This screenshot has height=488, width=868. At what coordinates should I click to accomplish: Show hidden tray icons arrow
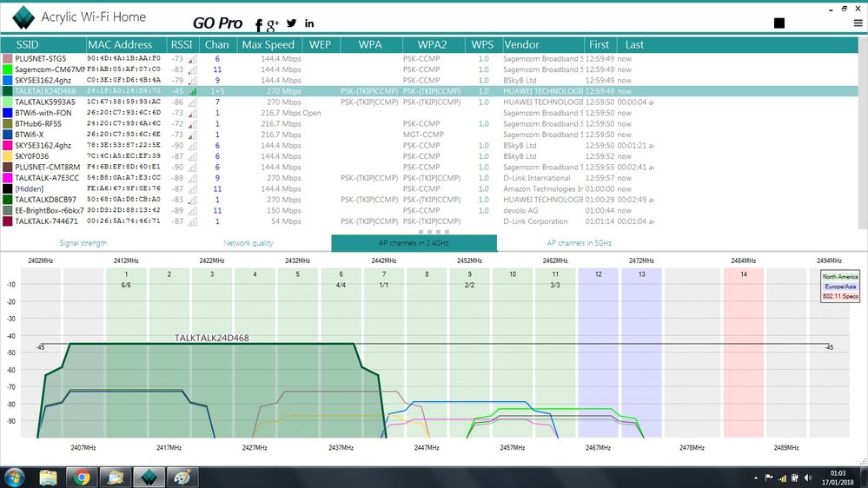(x=756, y=478)
